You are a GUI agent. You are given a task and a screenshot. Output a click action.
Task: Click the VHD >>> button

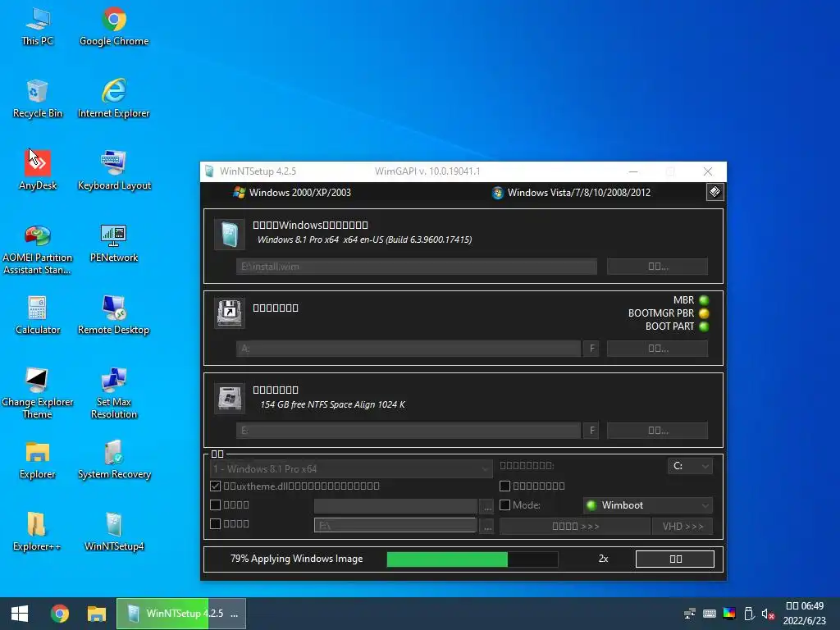click(682, 526)
